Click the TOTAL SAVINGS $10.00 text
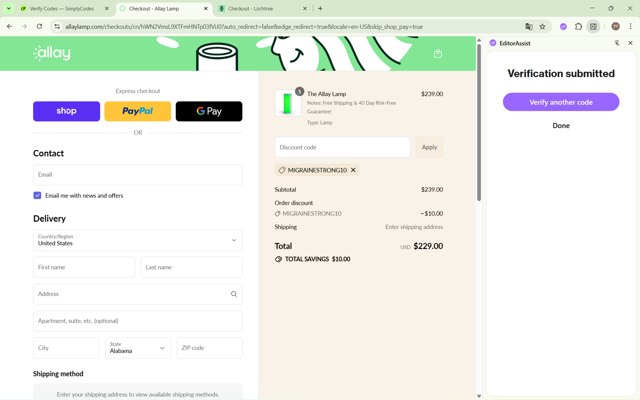This screenshot has width=640, height=400. pos(317,259)
